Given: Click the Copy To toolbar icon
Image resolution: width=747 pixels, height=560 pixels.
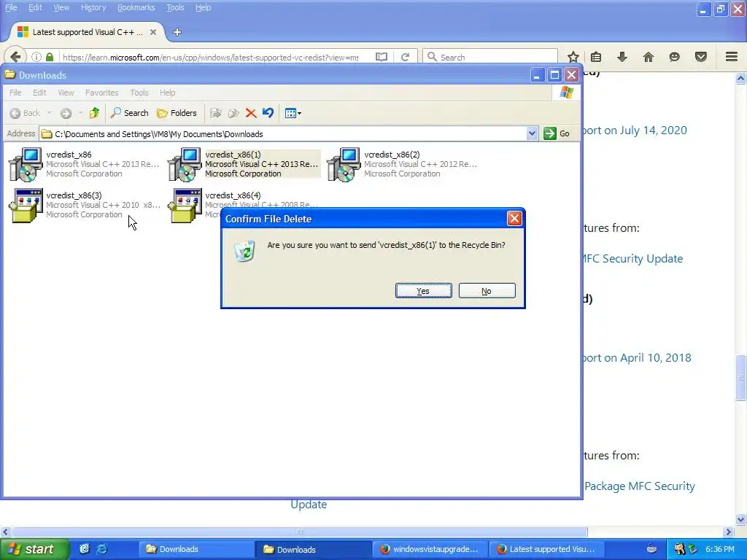Looking at the screenshot, I should click(x=233, y=113).
